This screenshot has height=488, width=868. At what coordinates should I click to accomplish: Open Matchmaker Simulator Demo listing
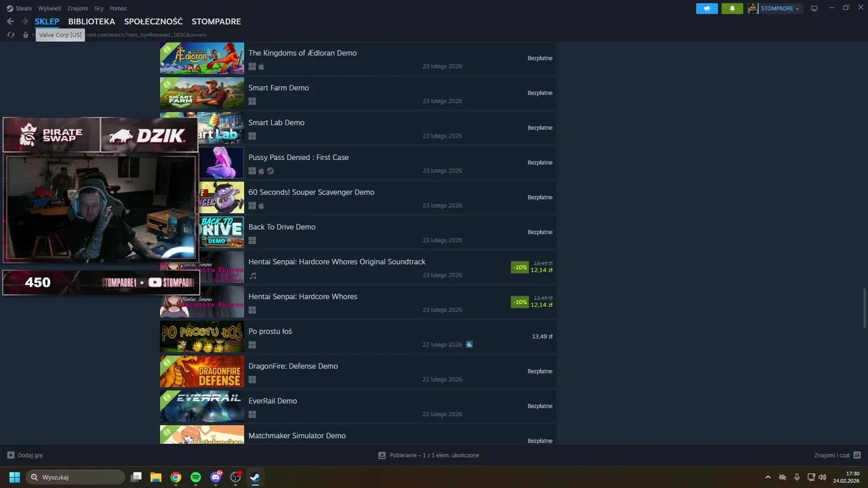[x=358, y=434]
